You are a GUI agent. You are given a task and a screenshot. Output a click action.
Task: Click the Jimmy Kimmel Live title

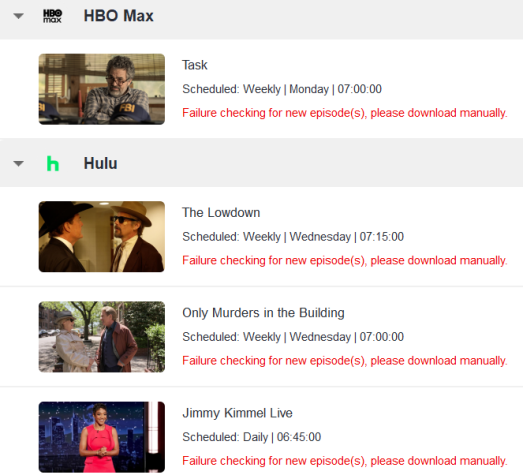tap(237, 413)
